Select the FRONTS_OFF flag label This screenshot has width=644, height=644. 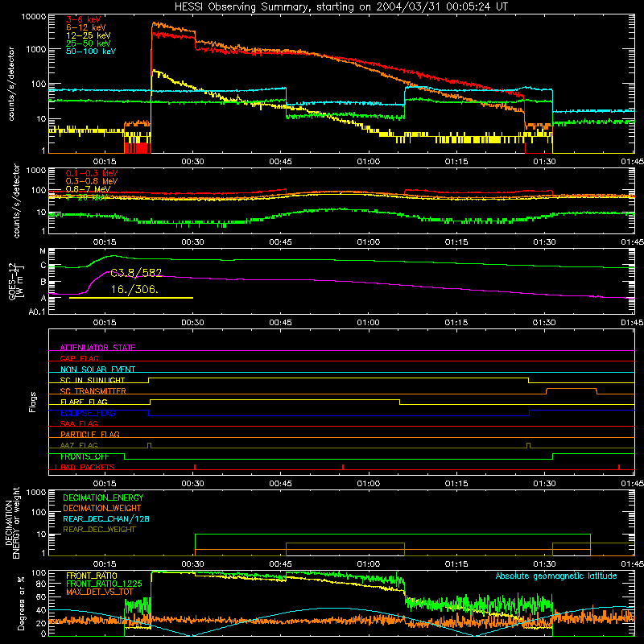85,456
